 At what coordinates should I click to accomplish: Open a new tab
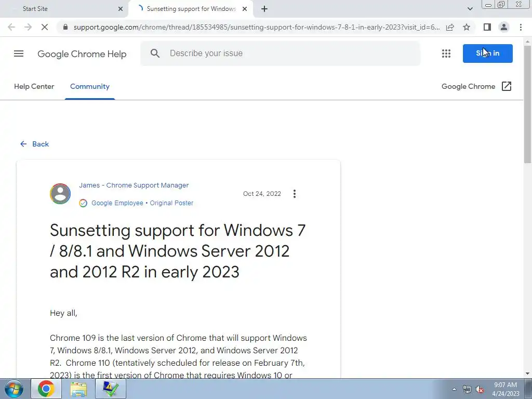tap(264, 9)
